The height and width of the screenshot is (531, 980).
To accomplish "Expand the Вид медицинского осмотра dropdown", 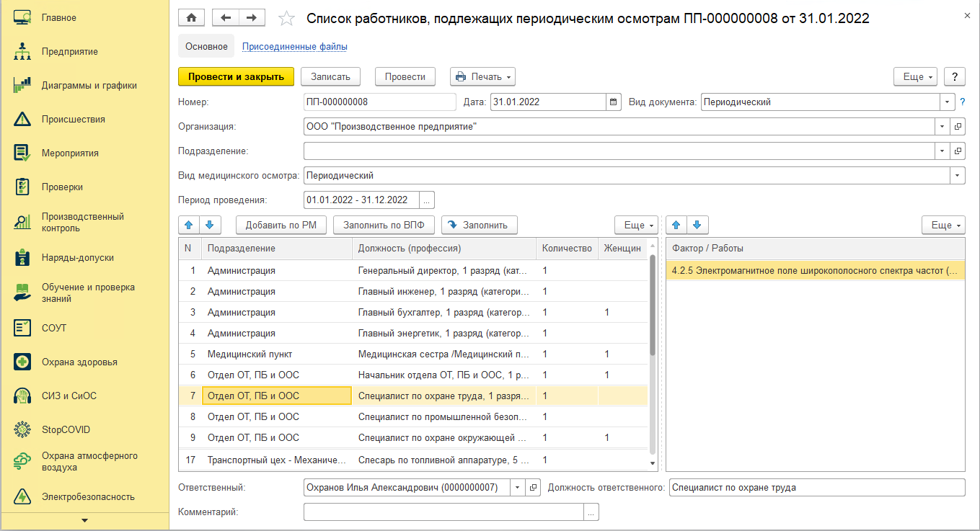I will [x=958, y=176].
